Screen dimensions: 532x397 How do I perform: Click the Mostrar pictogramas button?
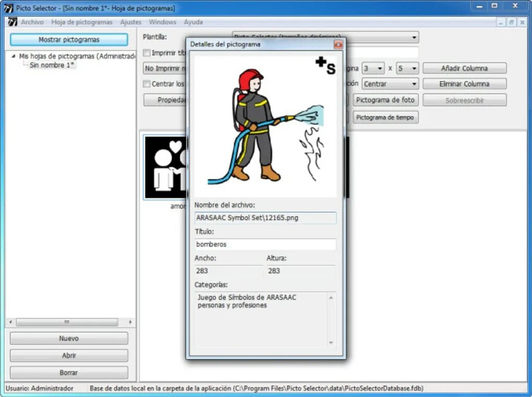pos(69,40)
